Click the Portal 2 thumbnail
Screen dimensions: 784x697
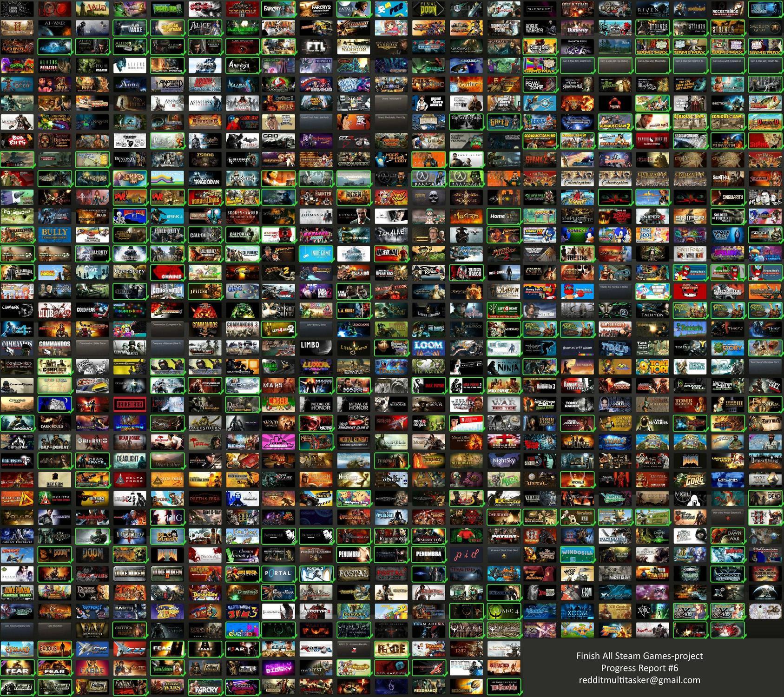click(316, 573)
